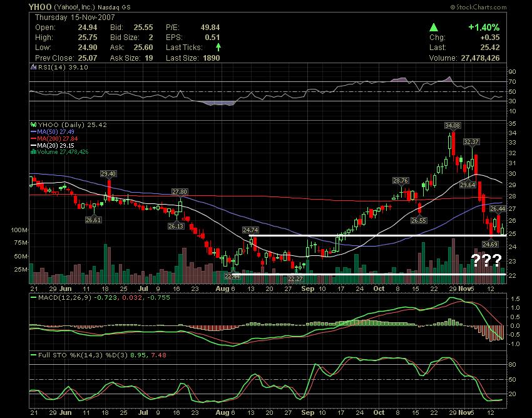Click the header Volume value 27,478,426
The image size is (532, 418).
point(480,58)
